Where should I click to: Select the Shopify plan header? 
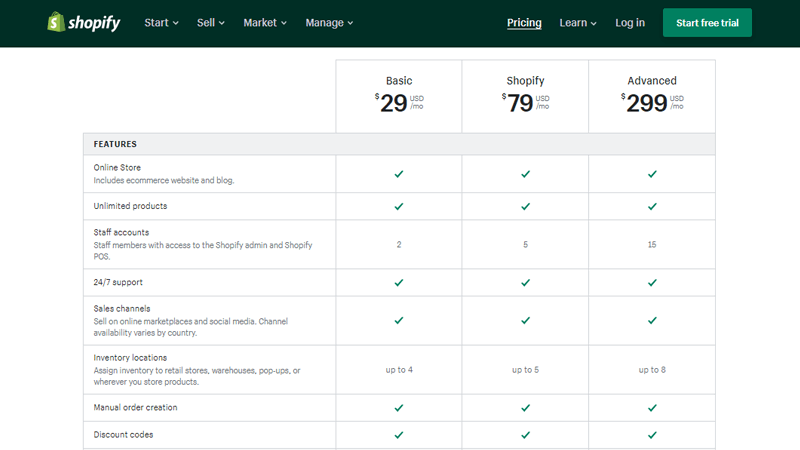click(526, 81)
